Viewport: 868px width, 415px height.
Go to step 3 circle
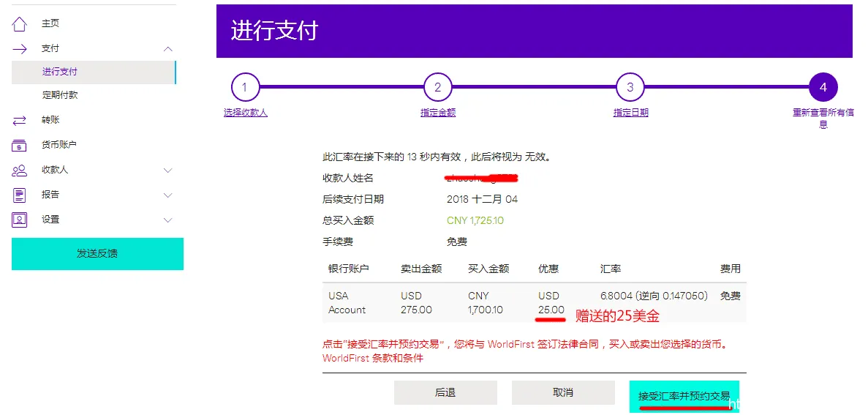coord(630,88)
